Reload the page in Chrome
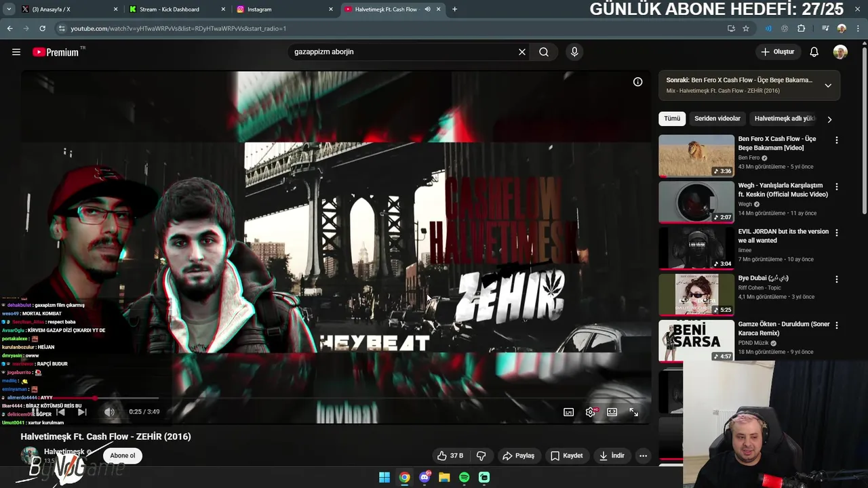868x488 pixels. point(42,28)
